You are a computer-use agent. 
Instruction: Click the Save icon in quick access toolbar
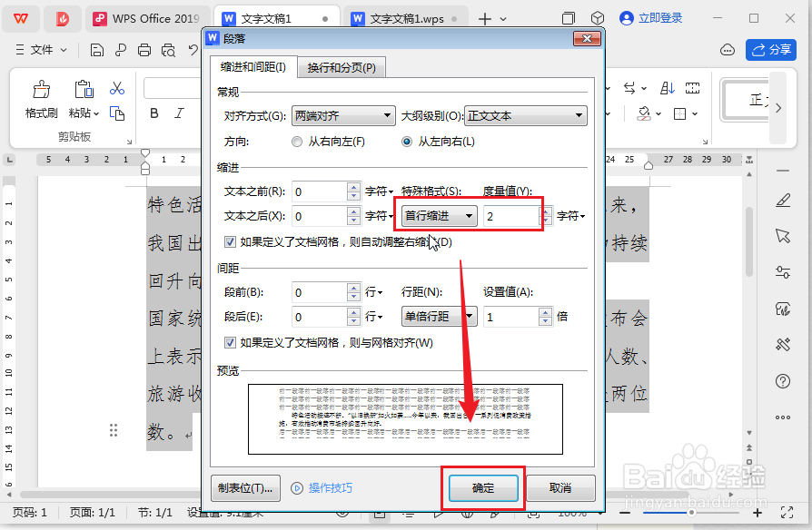point(97,50)
